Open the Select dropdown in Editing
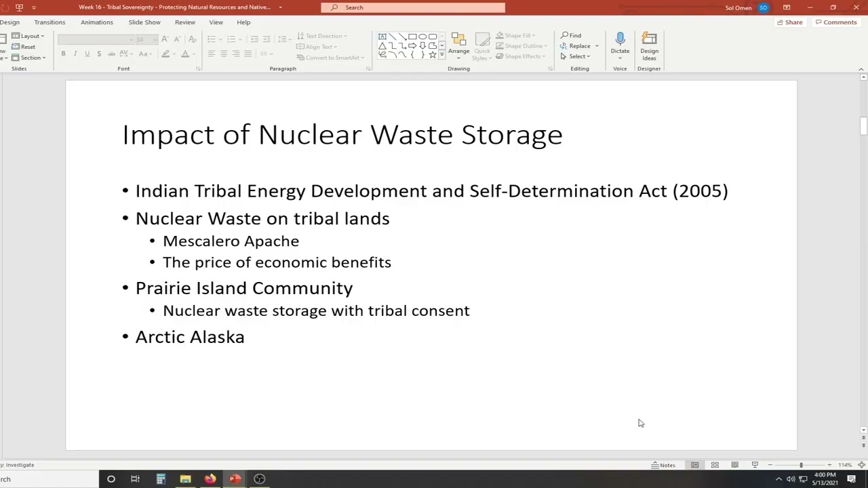Screen dimensions: 868x488 coord(575,56)
